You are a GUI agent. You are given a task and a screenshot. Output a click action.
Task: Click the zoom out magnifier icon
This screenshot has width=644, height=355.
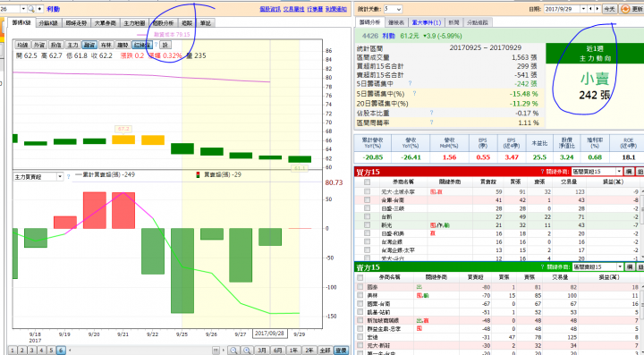tap(233, 351)
